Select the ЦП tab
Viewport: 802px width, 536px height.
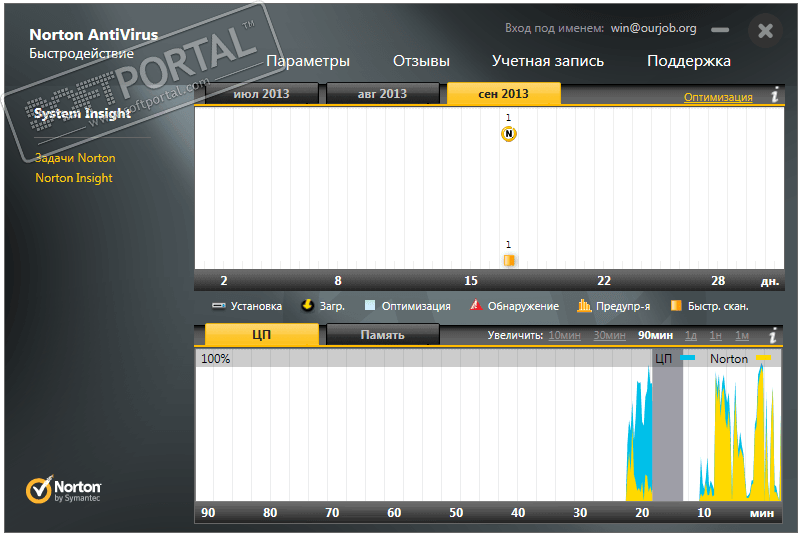pyautogui.click(x=261, y=334)
